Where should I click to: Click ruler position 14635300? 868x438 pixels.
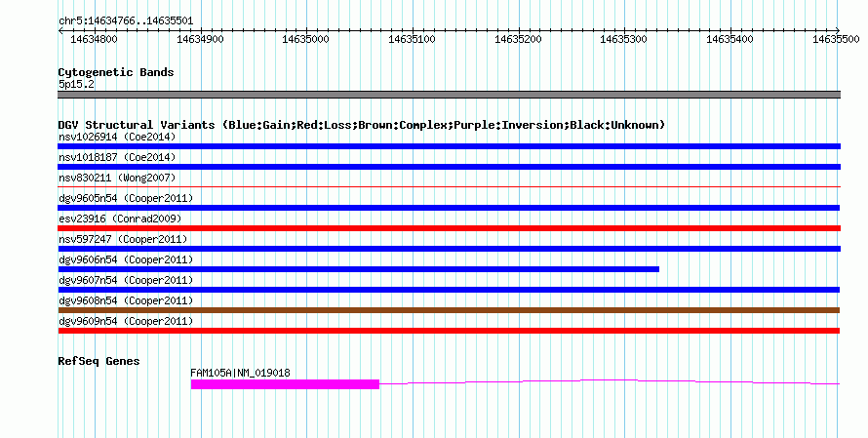point(624,39)
